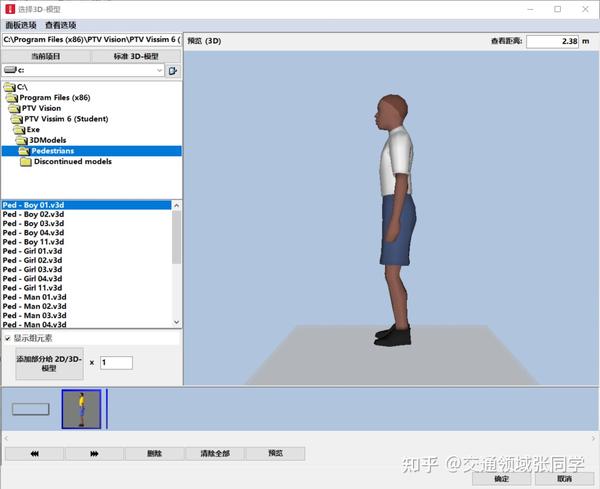Select Ped - Girl 11.v3d file

[x=33, y=288]
